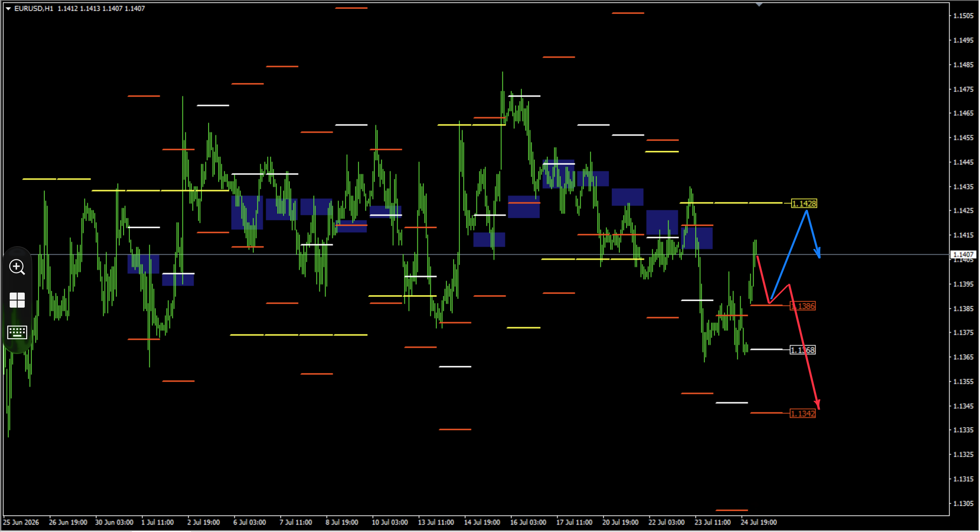Click the chart shift triangle marker at top

pyautogui.click(x=759, y=5)
